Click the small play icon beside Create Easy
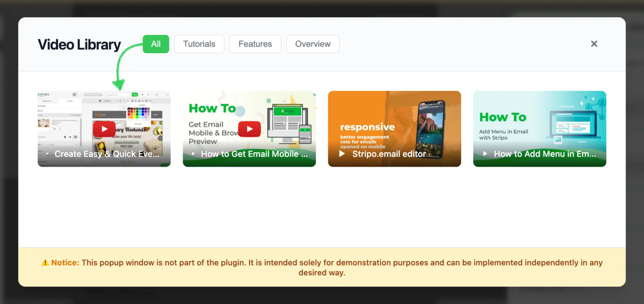This screenshot has width=644, height=304. tap(48, 154)
